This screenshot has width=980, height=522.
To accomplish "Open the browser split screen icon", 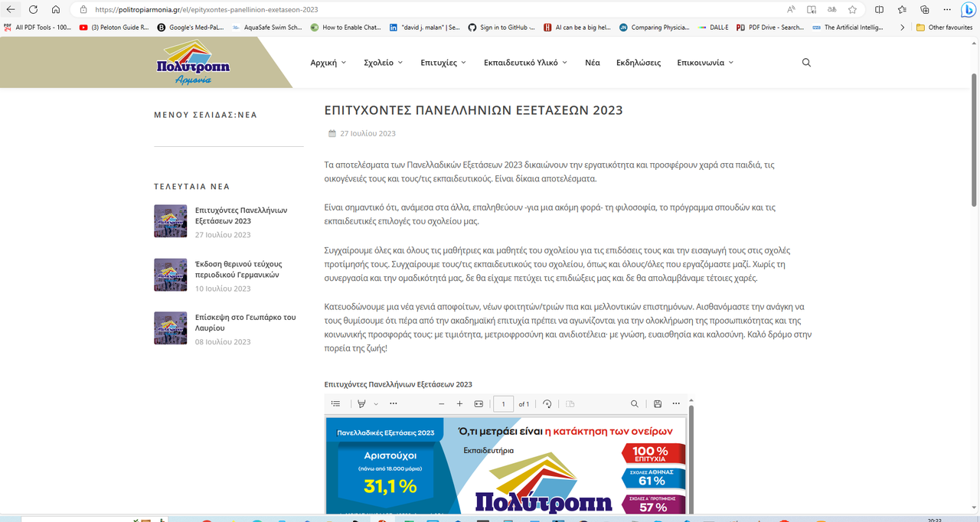I will pos(879,9).
